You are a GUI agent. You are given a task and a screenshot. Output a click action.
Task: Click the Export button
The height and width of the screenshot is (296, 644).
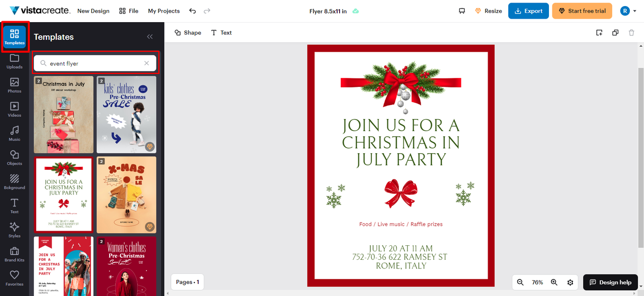(528, 11)
